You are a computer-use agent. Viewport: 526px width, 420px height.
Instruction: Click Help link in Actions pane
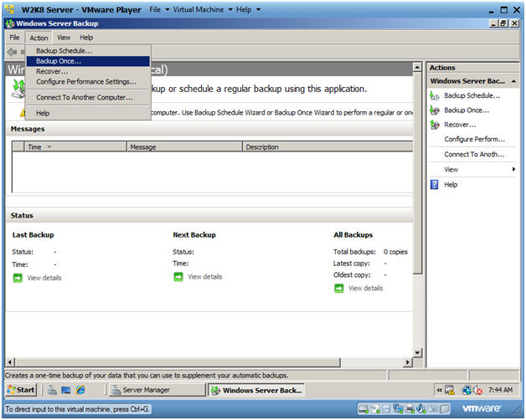point(451,185)
